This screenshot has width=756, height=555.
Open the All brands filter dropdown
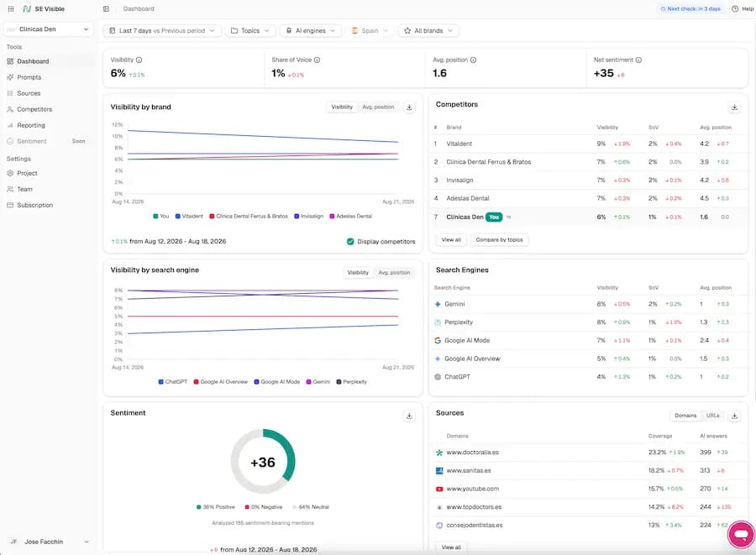[428, 30]
